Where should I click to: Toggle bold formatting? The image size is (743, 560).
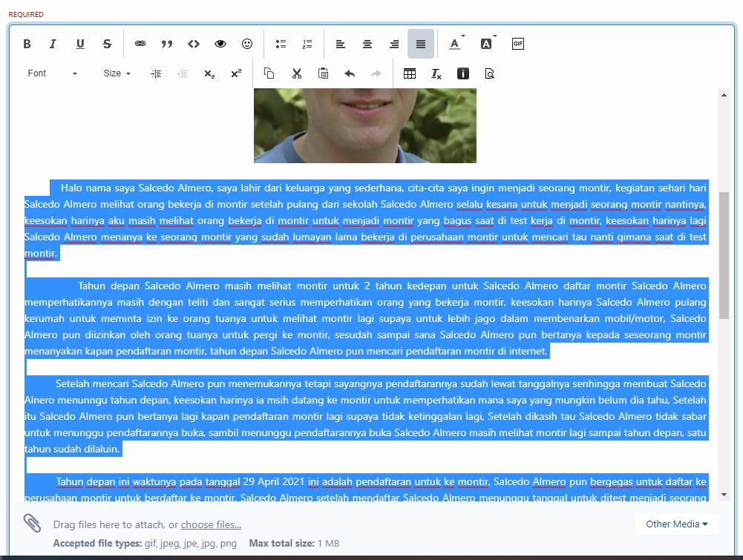[x=27, y=44]
